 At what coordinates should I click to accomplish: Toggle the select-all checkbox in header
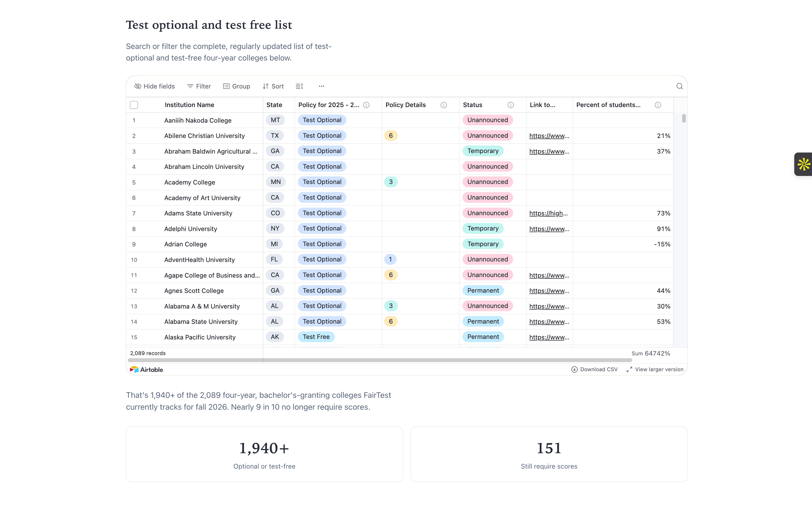[134, 105]
